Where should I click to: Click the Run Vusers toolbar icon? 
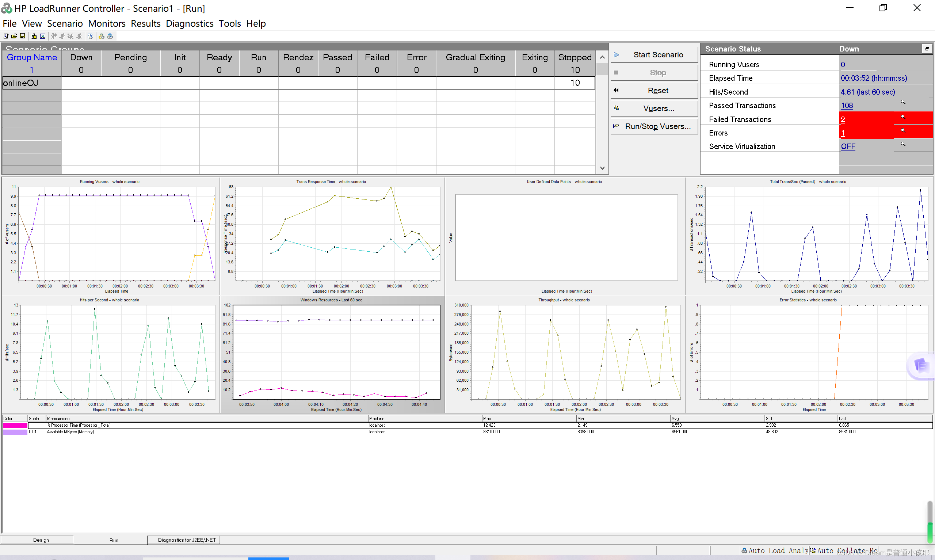pos(62,36)
